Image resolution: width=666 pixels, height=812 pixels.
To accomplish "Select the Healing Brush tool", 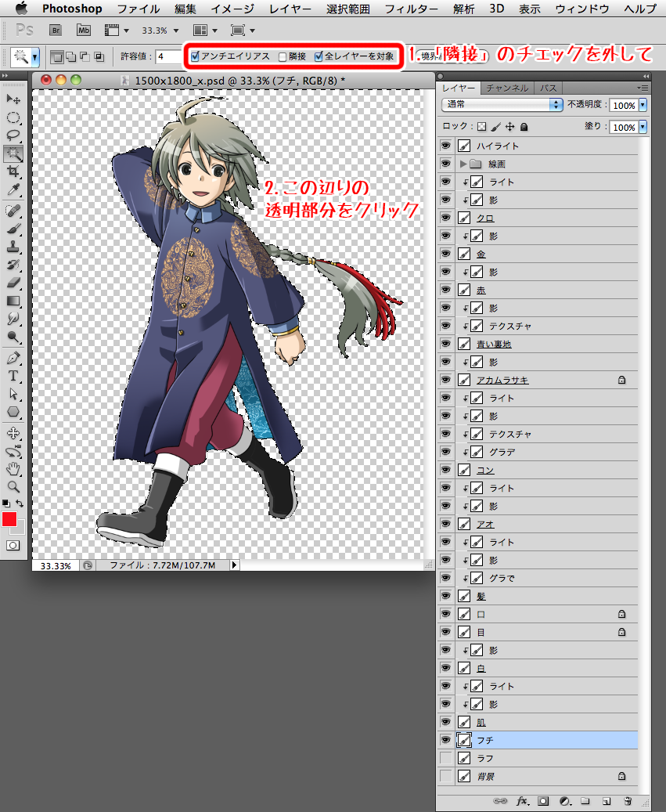I will [13, 211].
